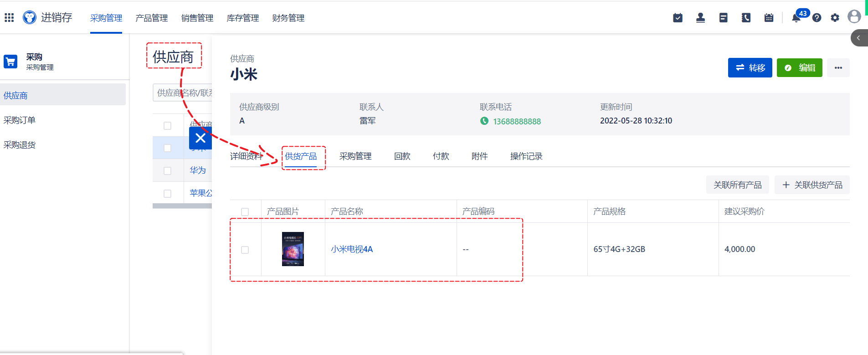Check the 苹果公 row checkbox
868x355 pixels.
coord(168,194)
